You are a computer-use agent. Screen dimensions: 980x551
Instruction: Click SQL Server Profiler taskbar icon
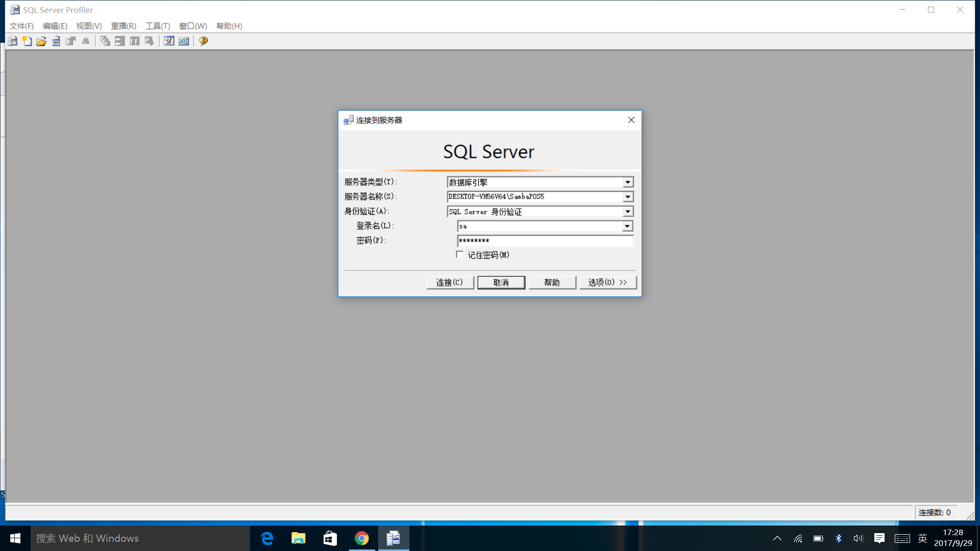394,538
